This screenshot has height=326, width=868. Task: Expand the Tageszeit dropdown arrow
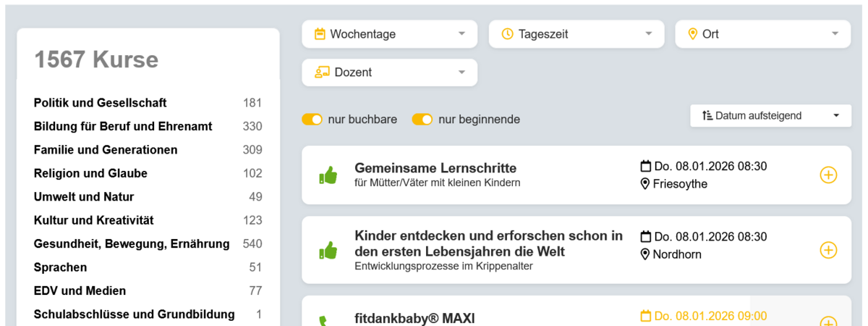[x=649, y=34]
